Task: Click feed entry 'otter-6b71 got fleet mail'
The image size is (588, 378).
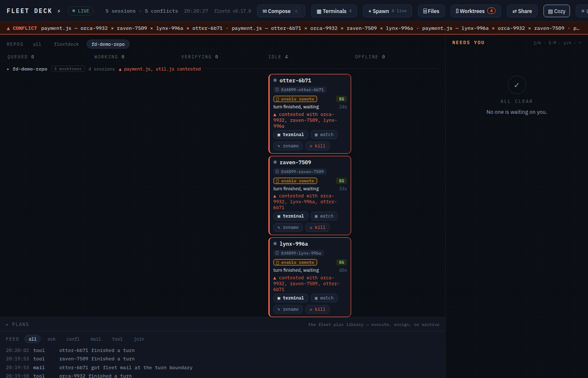Action: (x=126, y=367)
